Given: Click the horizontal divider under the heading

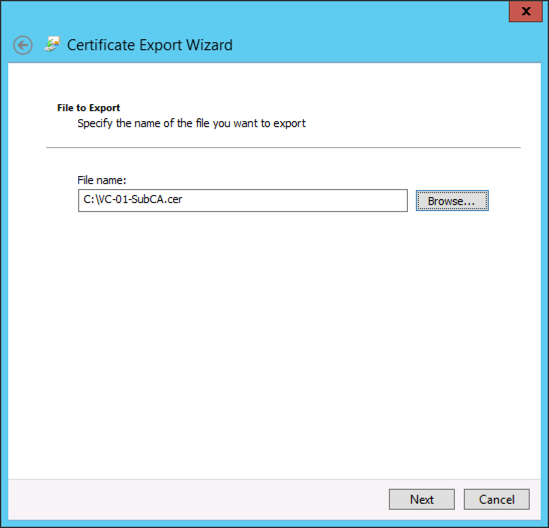Looking at the screenshot, I should click(x=283, y=147).
